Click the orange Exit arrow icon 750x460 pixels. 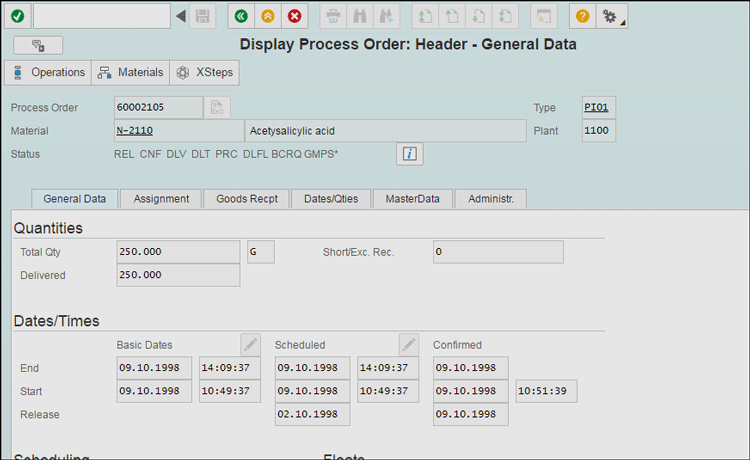[x=267, y=16]
